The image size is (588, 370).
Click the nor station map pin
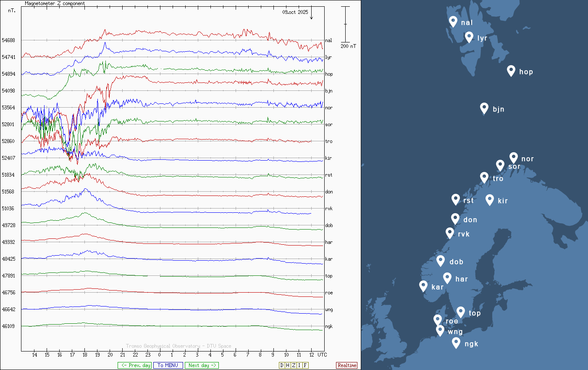click(513, 158)
